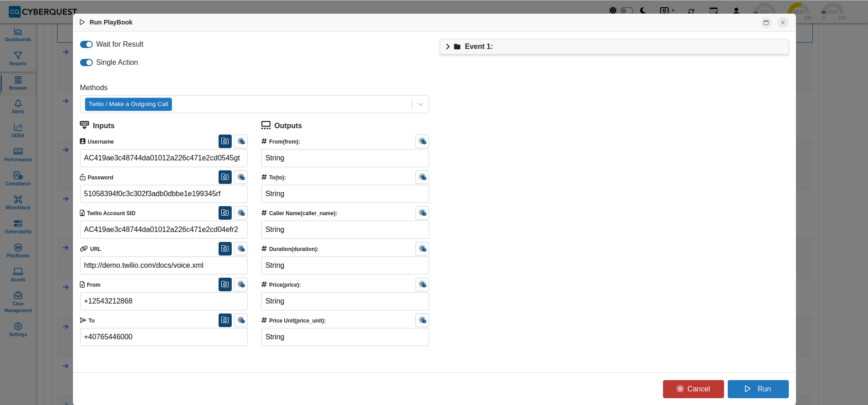The width and height of the screenshot is (868, 405).
Task: Open Settings in the sidebar
Action: pos(18,330)
